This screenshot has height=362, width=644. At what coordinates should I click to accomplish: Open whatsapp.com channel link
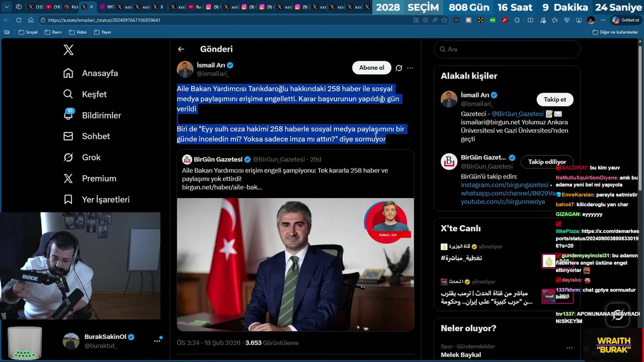tap(508, 194)
